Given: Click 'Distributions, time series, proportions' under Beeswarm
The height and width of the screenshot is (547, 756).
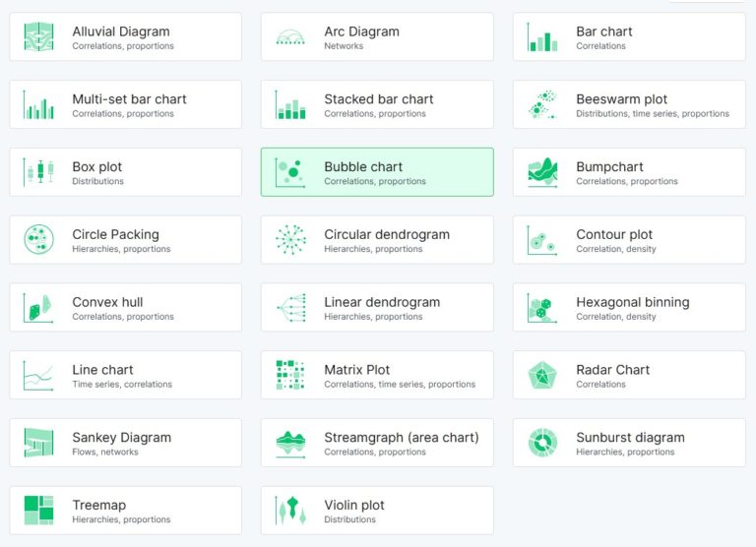Looking at the screenshot, I should click(x=653, y=114).
